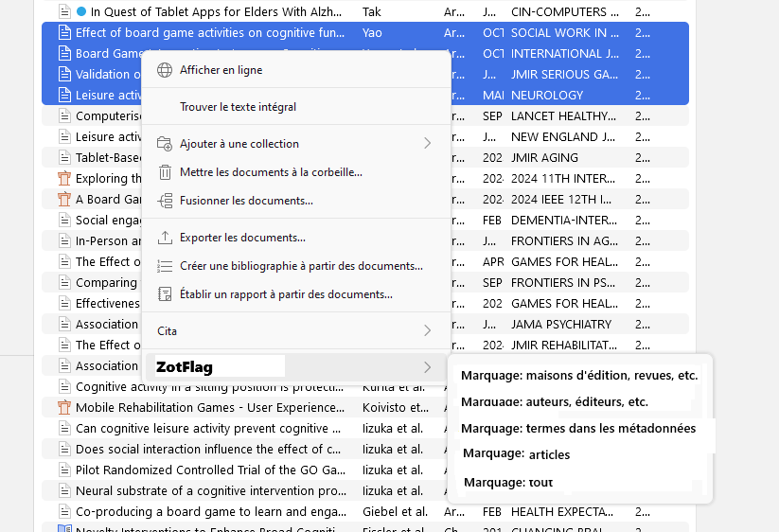This screenshot has height=532, width=779.
Task: Click the globe icon beside Afficher en ligne
Action: 165,70
